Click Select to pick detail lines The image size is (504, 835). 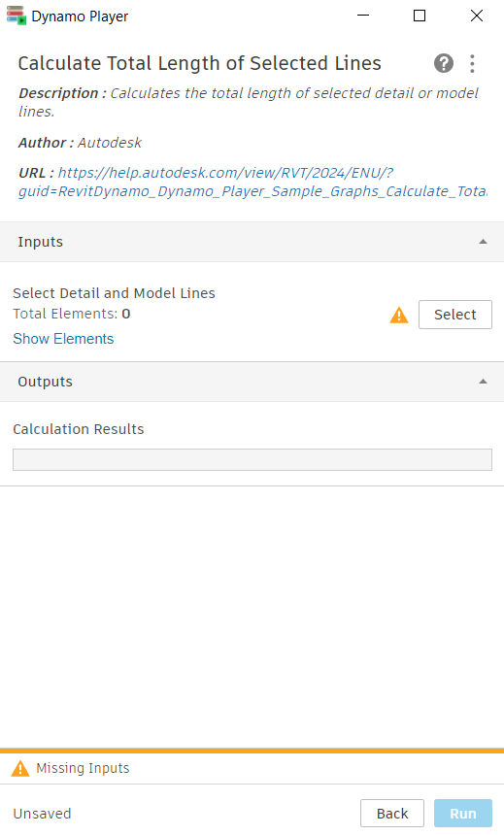tap(455, 315)
